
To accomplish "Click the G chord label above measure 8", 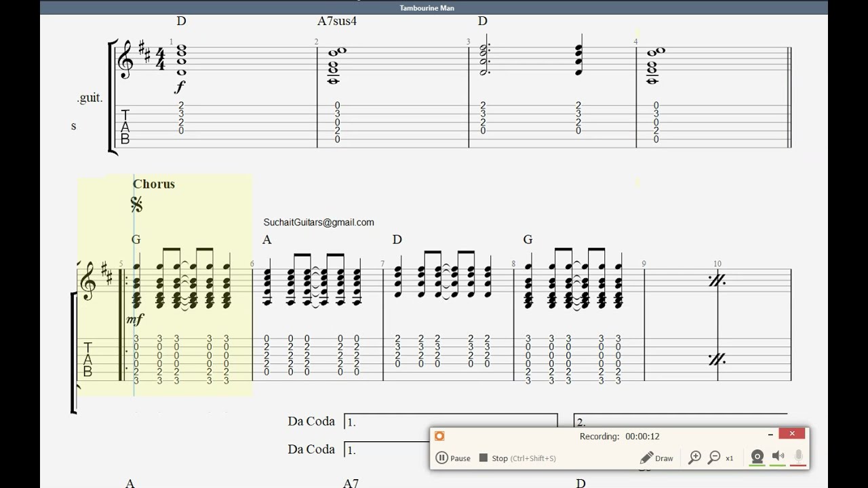I will point(528,239).
